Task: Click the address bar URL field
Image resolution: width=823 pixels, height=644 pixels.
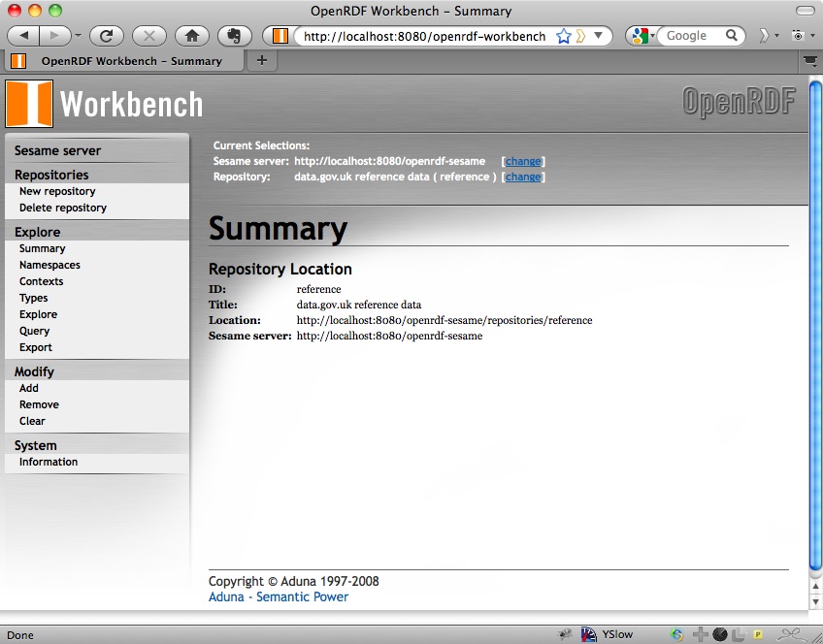Action: click(x=424, y=36)
